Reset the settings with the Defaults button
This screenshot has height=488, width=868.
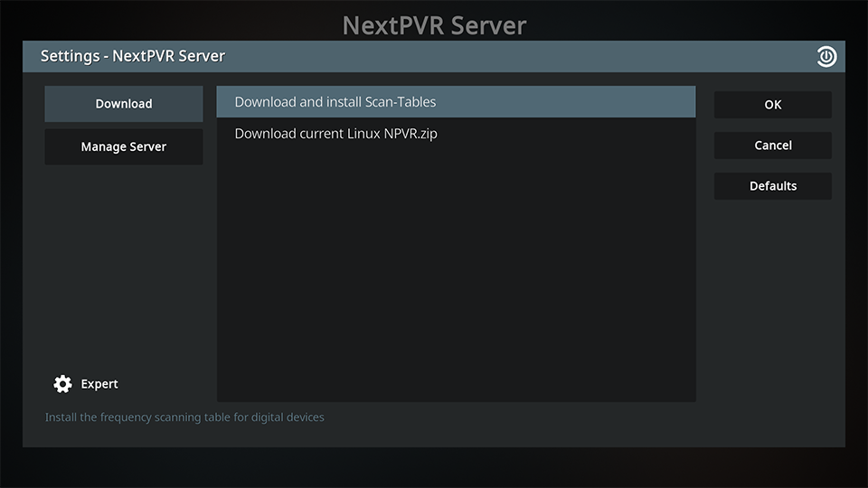coord(773,186)
